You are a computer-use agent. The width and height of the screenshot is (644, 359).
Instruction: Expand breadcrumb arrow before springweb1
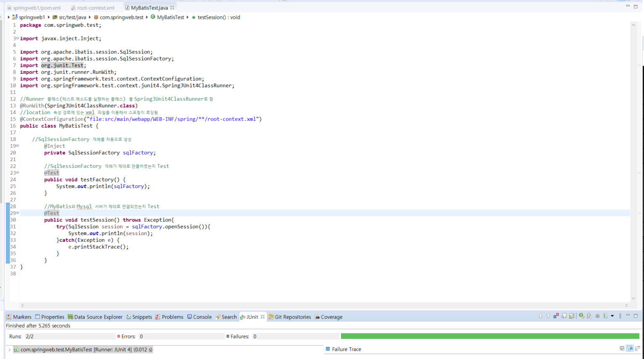(8, 17)
